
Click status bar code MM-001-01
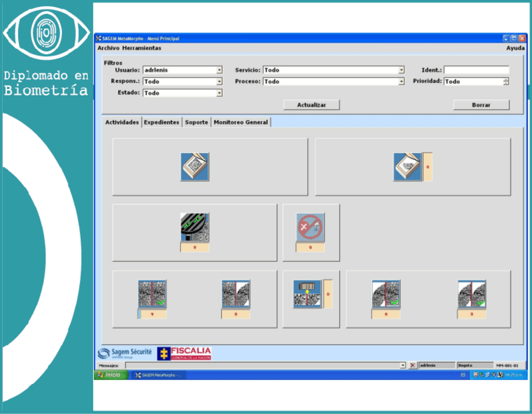(x=508, y=366)
